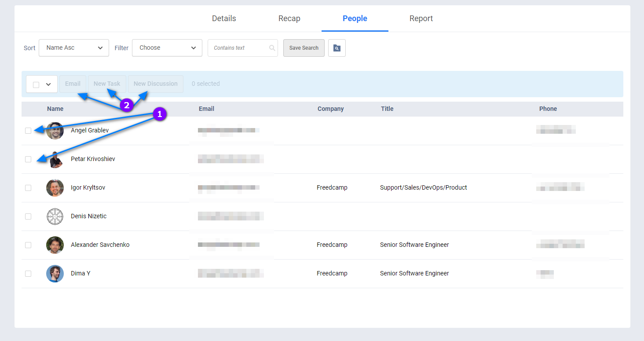Open the Sort dropdown showing Name Asc

74,48
